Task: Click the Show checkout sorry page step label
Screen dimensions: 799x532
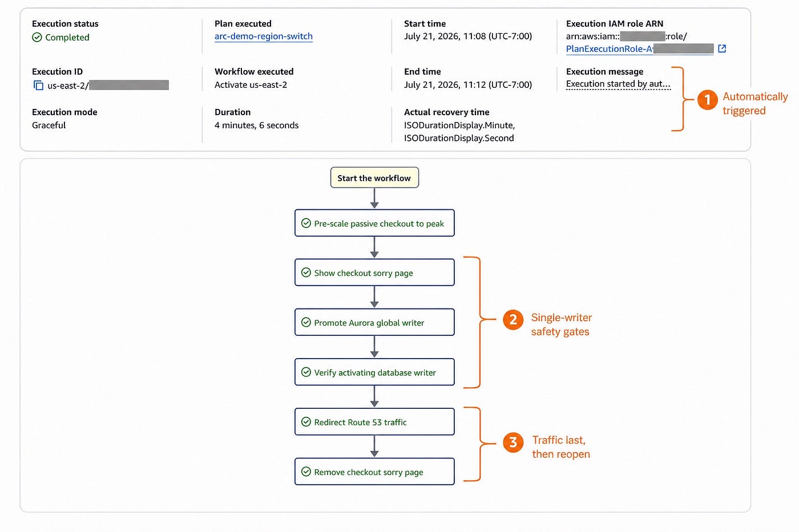Action: (364, 273)
